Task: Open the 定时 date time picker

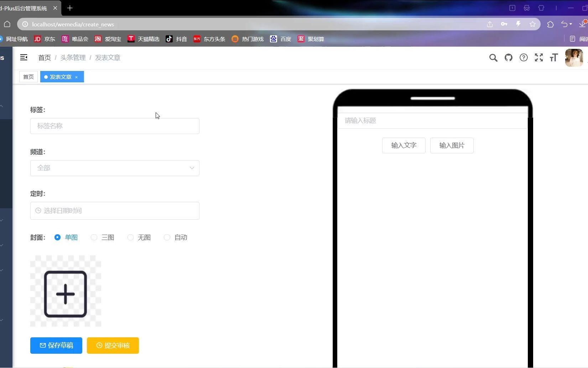Action: (115, 211)
